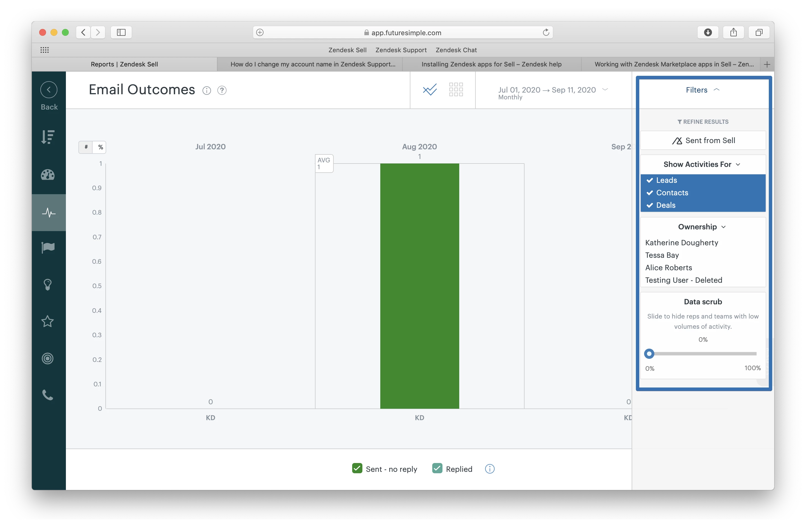This screenshot has height=532, width=806.
Task: Switch to the grid table view icon
Action: coord(456,90)
